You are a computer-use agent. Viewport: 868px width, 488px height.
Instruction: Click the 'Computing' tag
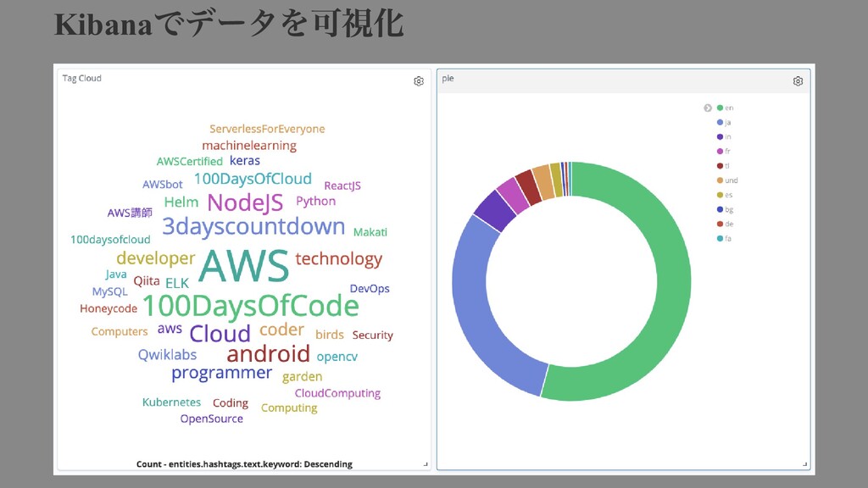[289, 408]
